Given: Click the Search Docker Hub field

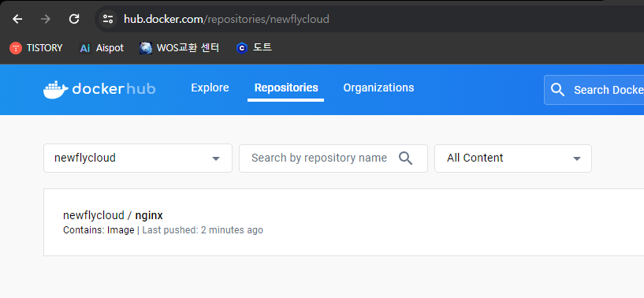Looking at the screenshot, I should pos(594,90).
